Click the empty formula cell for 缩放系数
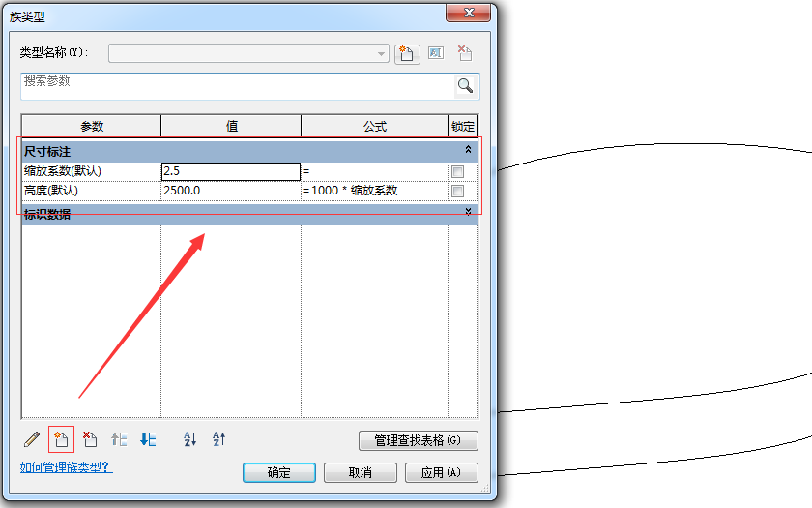 (374, 171)
